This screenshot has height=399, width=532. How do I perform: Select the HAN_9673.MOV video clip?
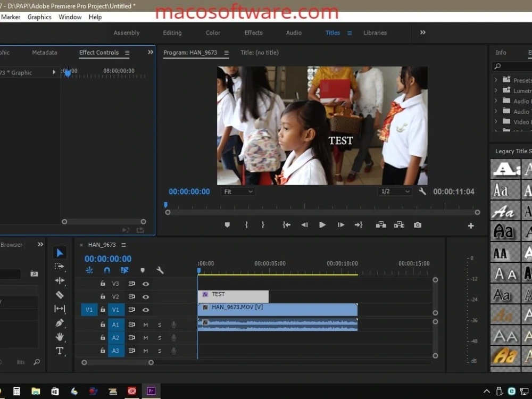tap(278, 310)
